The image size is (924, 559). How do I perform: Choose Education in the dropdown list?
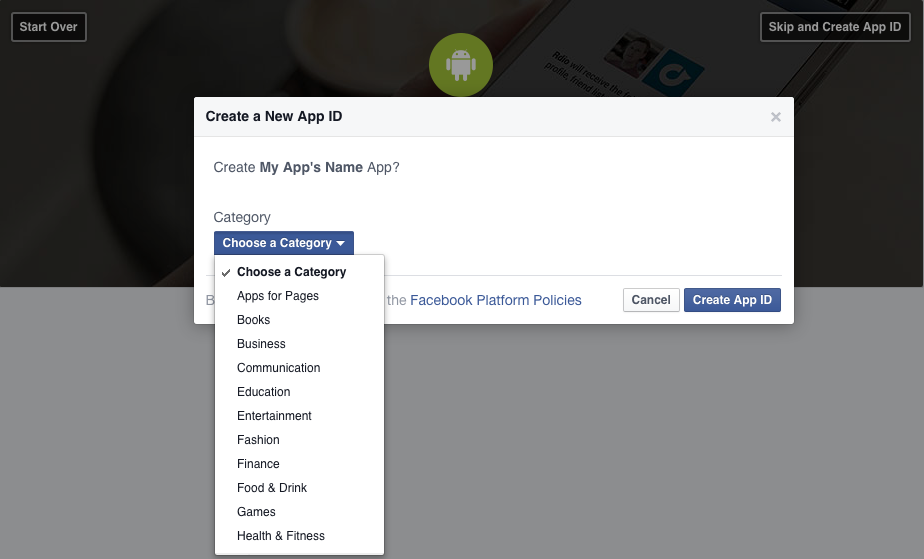click(x=264, y=392)
